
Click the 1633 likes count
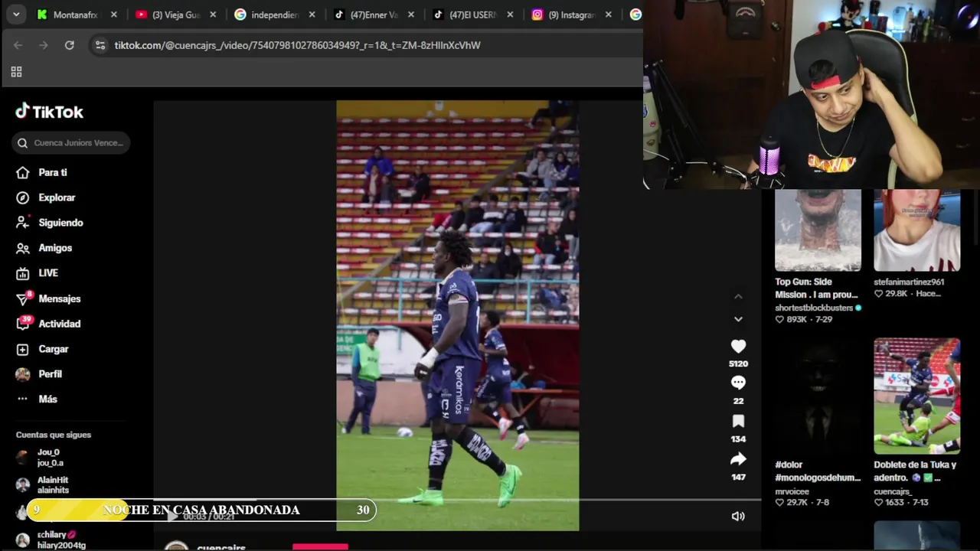coord(894,502)
